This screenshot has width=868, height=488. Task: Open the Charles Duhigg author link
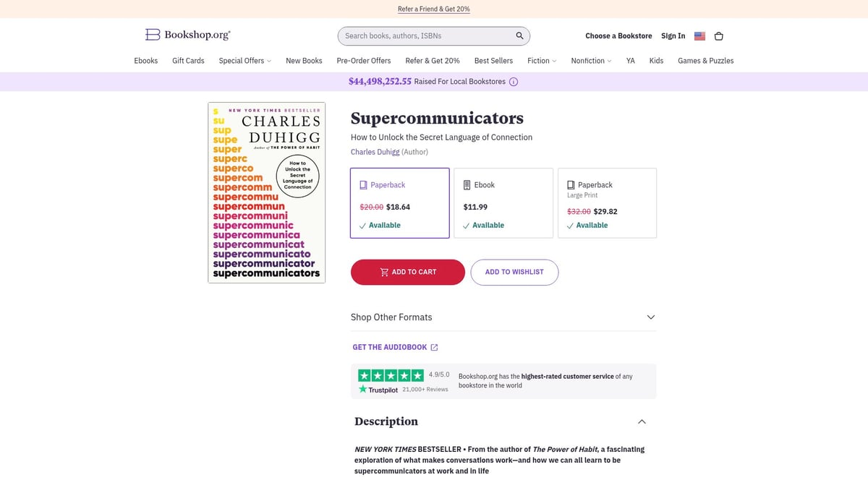tap(375, 152)
